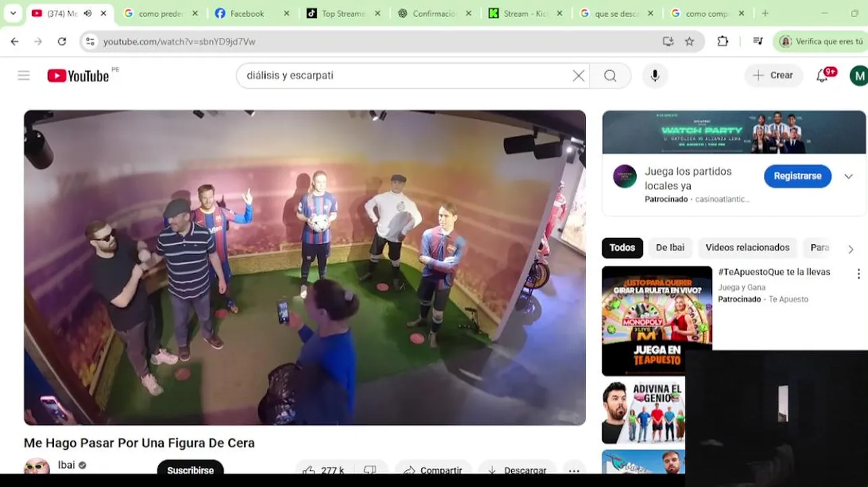The height and width of the screenshot is (487, 868).
Task: Open site information icon in the address bar
Action: tap(90, 41)
